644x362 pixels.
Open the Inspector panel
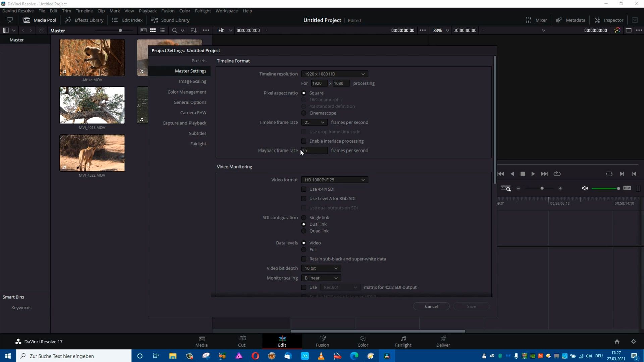pos(609,20)
